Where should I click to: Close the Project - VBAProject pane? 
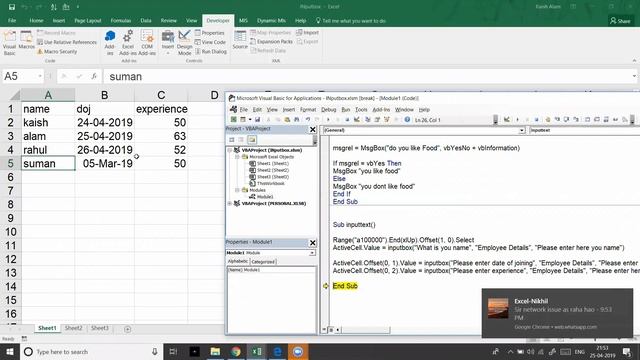[313, 129]
